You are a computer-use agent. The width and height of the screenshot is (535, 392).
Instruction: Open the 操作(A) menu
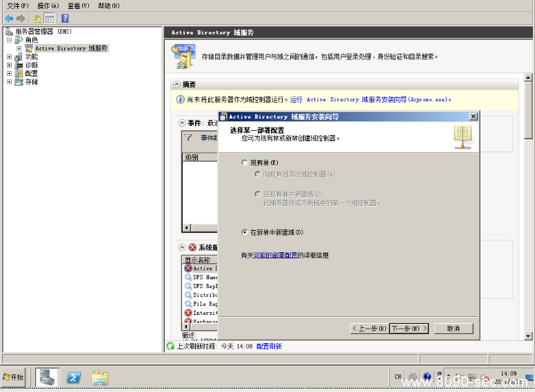tap(48, 6)
